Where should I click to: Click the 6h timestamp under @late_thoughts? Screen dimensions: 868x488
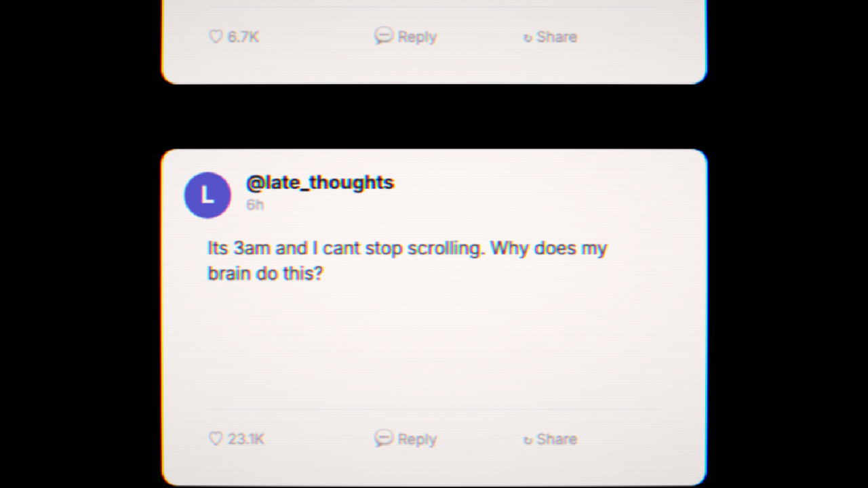pyautogui.click(x=255, y=205)
